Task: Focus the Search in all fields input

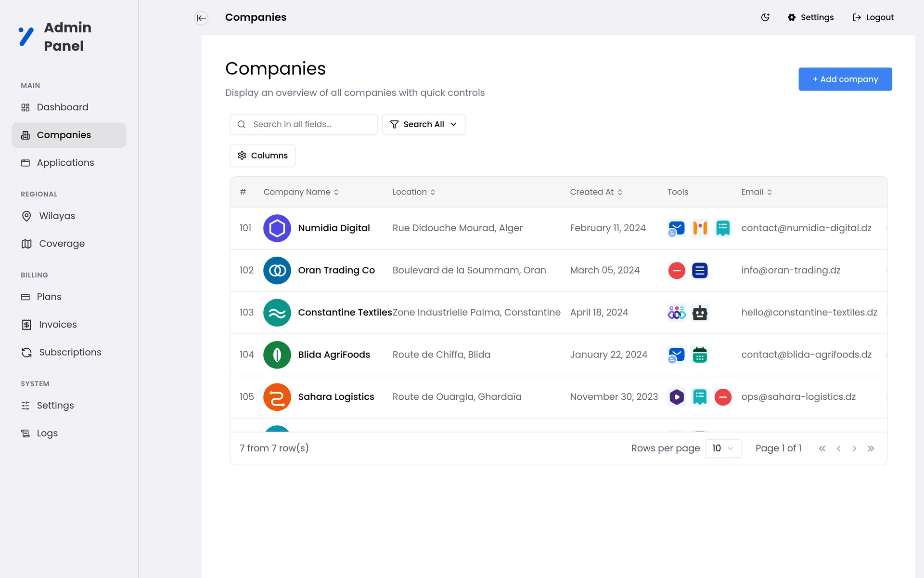Action: click(304, 124)
